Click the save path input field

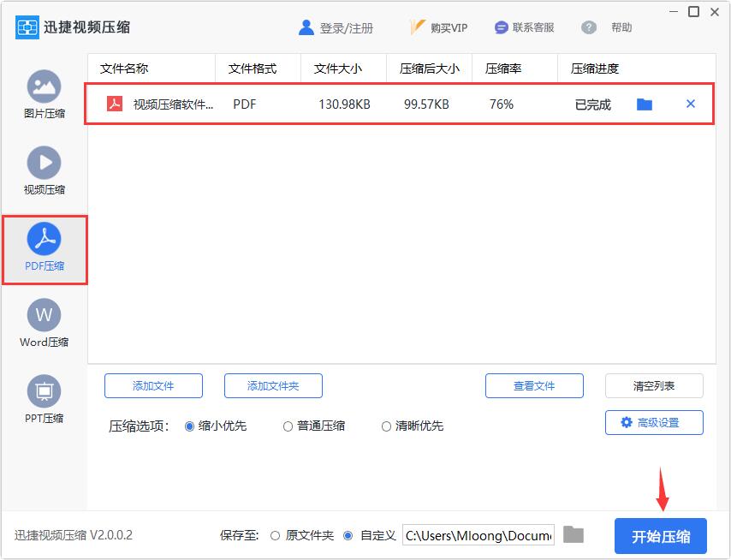(478, 535)
